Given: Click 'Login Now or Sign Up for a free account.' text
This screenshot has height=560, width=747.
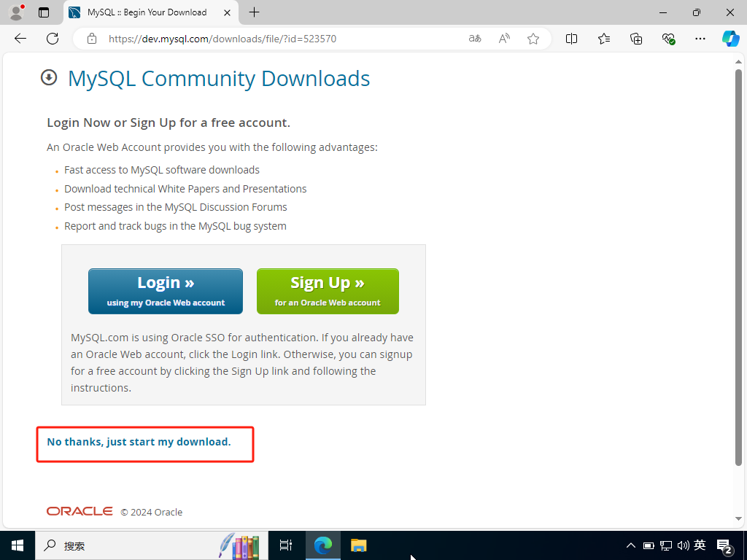Looking at the screenshot, I should coord(169,122).
